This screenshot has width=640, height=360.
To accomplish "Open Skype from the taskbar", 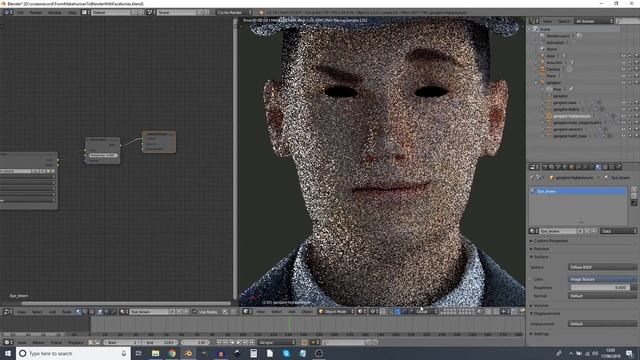I will coord(286,353).
